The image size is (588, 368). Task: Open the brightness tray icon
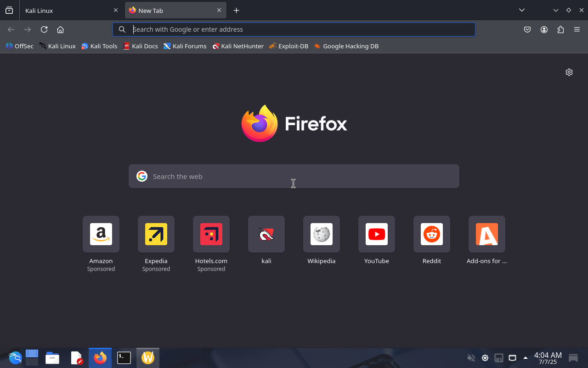(x=485, y=357)
